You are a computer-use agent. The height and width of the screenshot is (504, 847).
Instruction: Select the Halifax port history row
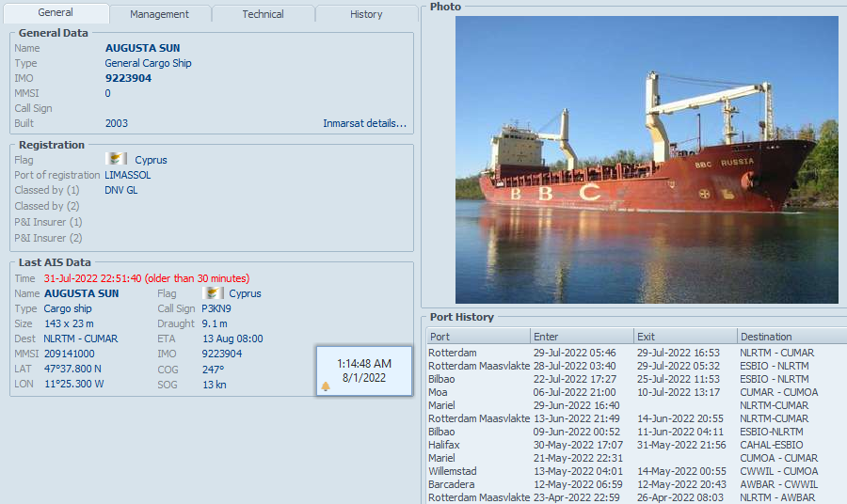[x=637, y=445]
